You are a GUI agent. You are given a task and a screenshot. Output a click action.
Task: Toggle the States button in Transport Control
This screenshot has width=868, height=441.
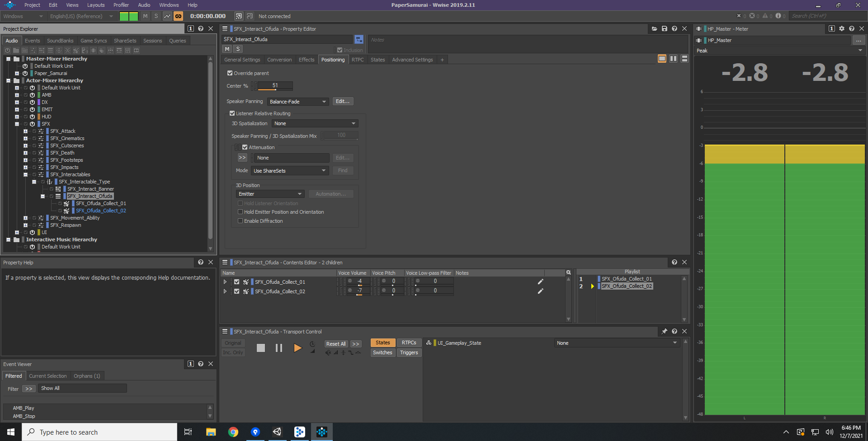click(x=383, y=342)
